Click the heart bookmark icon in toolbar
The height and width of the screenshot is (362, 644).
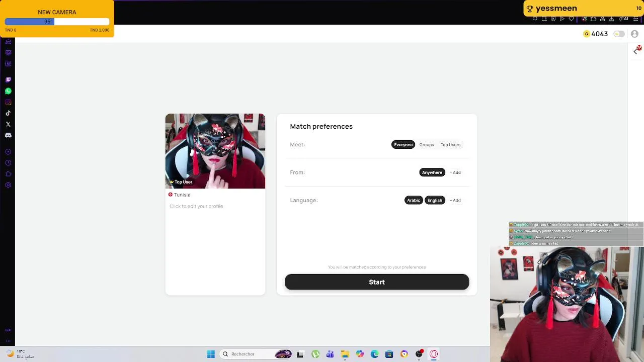click(x=572, y=19)
